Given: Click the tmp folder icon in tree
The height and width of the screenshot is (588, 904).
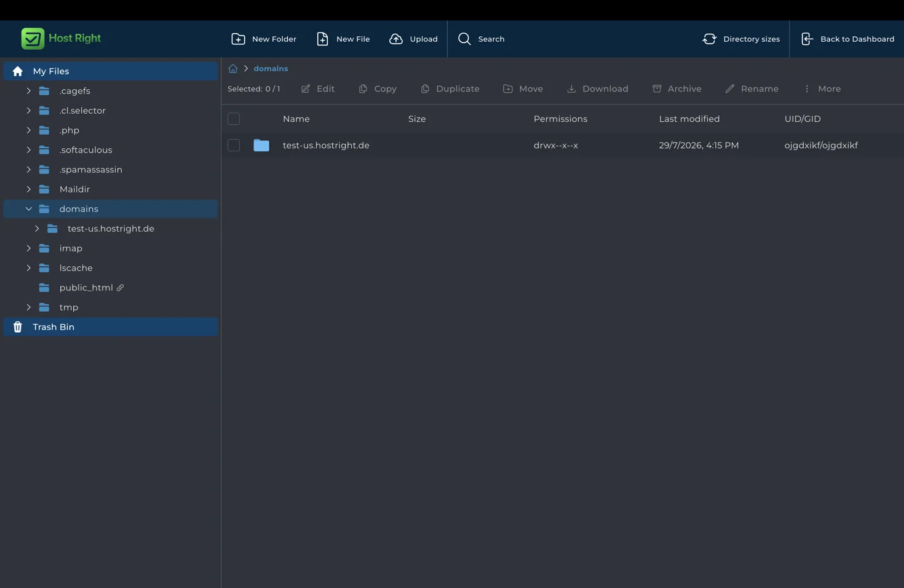Looking at the screenshot, I should pyautogui.click(x=44, y=308).
